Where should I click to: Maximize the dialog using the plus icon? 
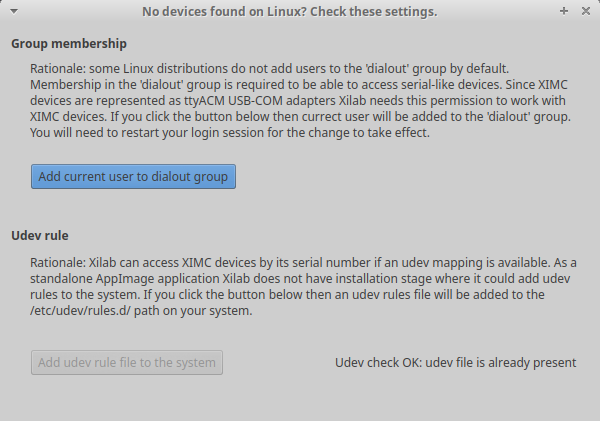(x=564, y=10)
